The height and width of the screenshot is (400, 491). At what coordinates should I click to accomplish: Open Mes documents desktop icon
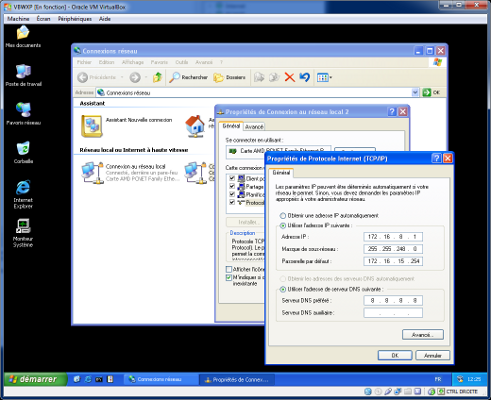tap(23, 37)
